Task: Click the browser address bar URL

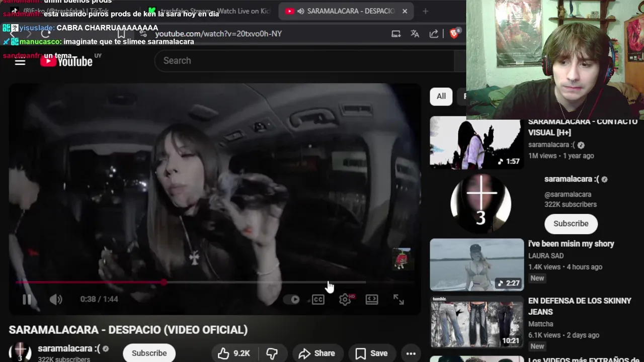Action: [x=218, y=34]
